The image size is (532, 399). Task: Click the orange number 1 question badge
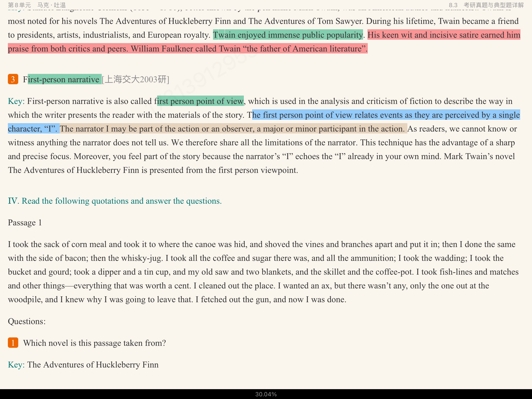[x=13, y=343]
